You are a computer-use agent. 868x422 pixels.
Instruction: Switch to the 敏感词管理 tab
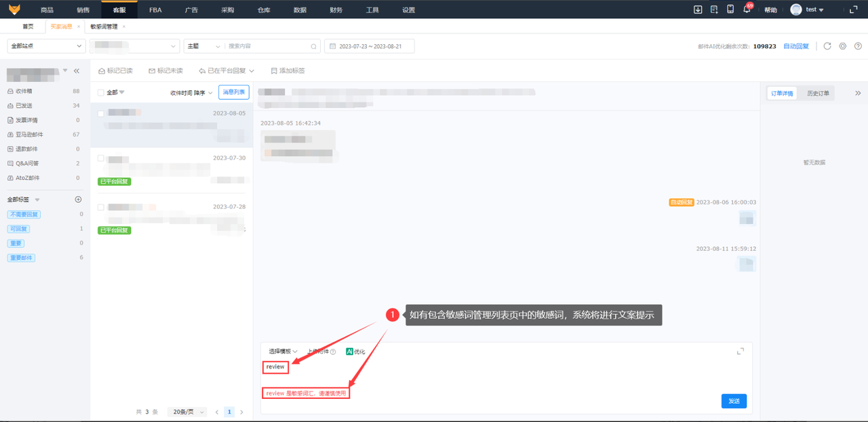coord(104,26)
